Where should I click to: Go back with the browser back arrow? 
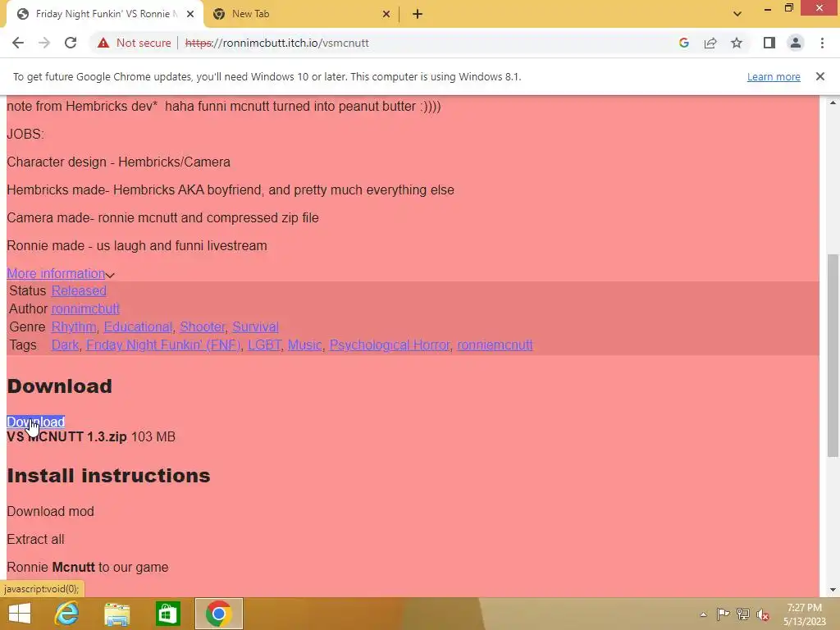pyautogui.click(x=18, y=43)
